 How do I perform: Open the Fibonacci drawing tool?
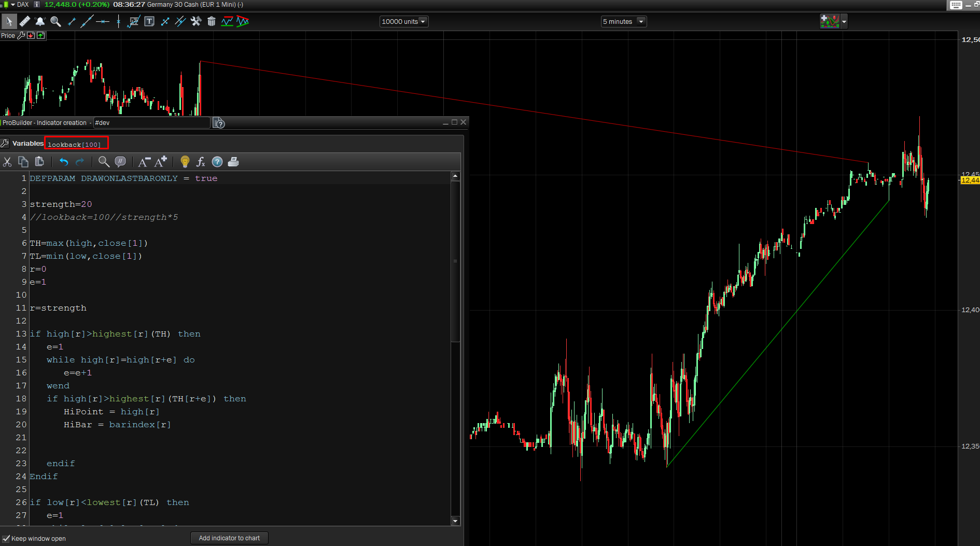tap(134, 21)
